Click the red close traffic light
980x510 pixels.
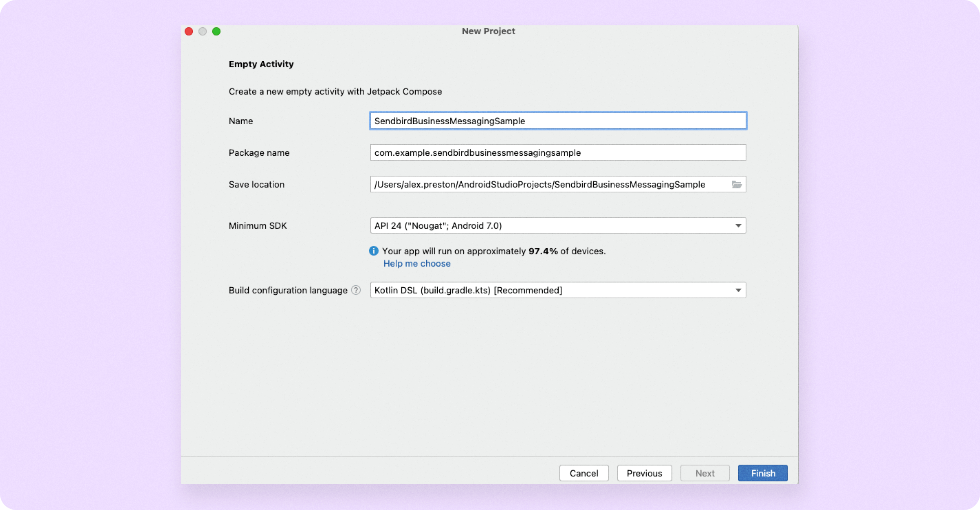[x=189, y=31]
